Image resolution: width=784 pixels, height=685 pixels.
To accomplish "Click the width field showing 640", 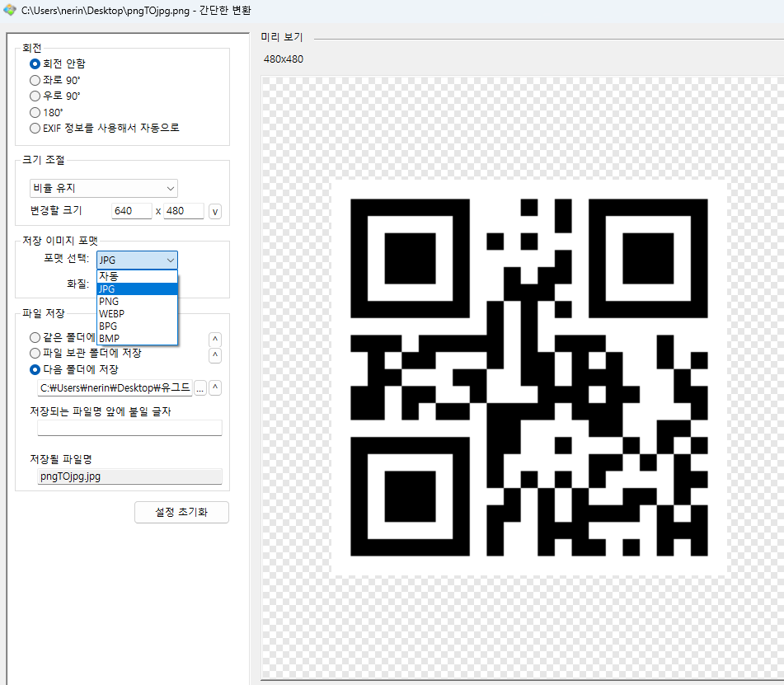I will click(132, 211).
